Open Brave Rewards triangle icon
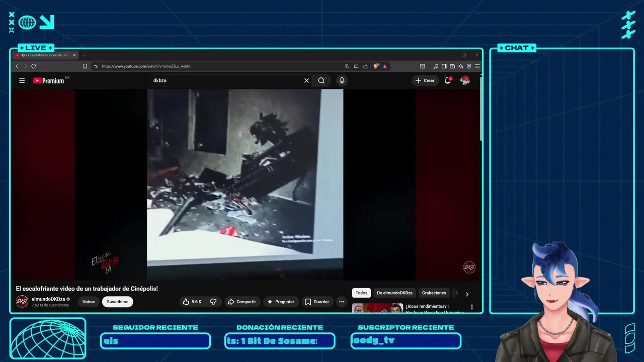644x362 pixels. [x=385, y=66]
